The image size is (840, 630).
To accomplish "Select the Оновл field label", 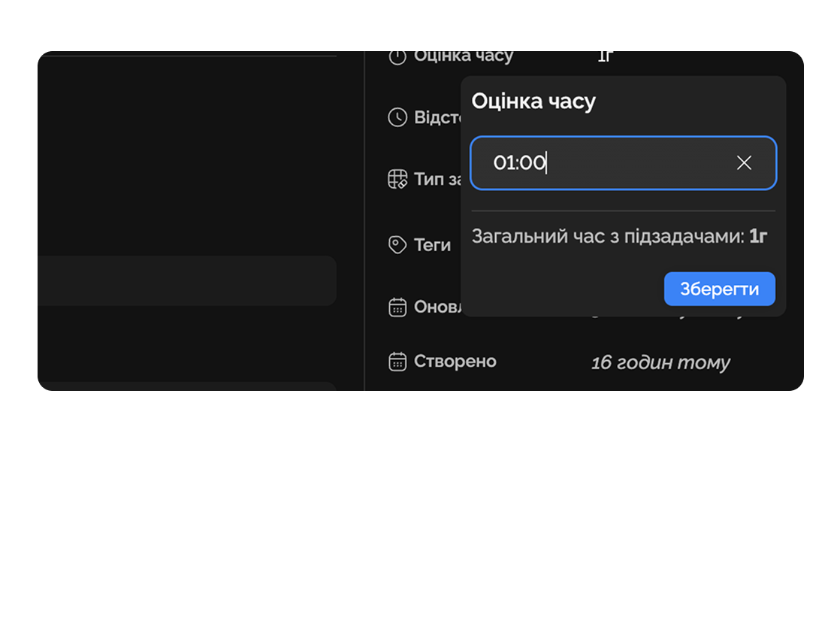I will pos(437,307).
